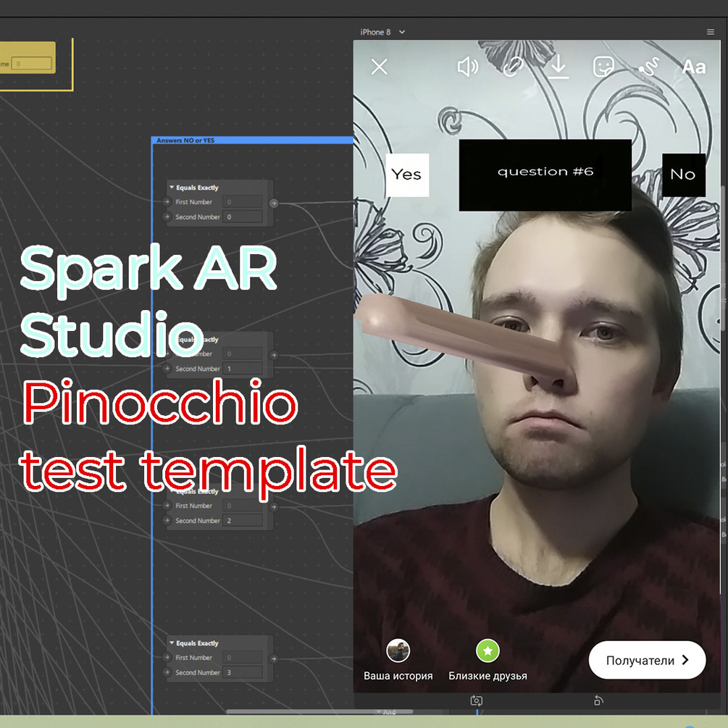Viewport: 728px width, 728px height.
Task: Click the Получатели button
Action: click(x=647, y=660)
